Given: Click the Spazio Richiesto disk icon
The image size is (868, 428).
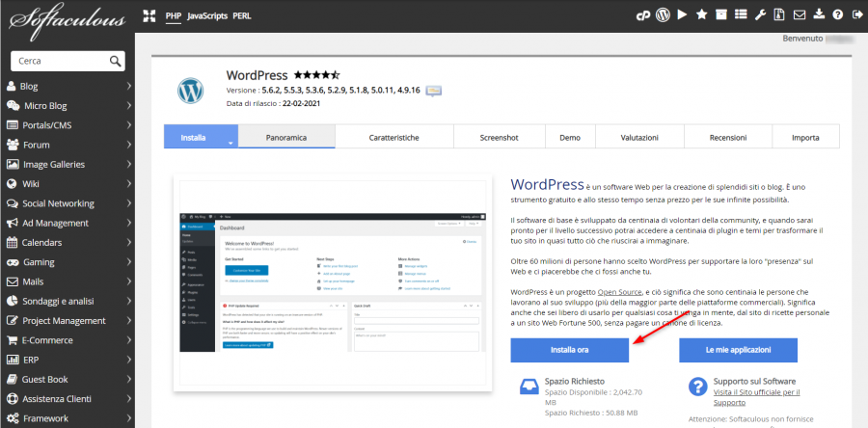Looking at the screenshot, I should 529,387.
